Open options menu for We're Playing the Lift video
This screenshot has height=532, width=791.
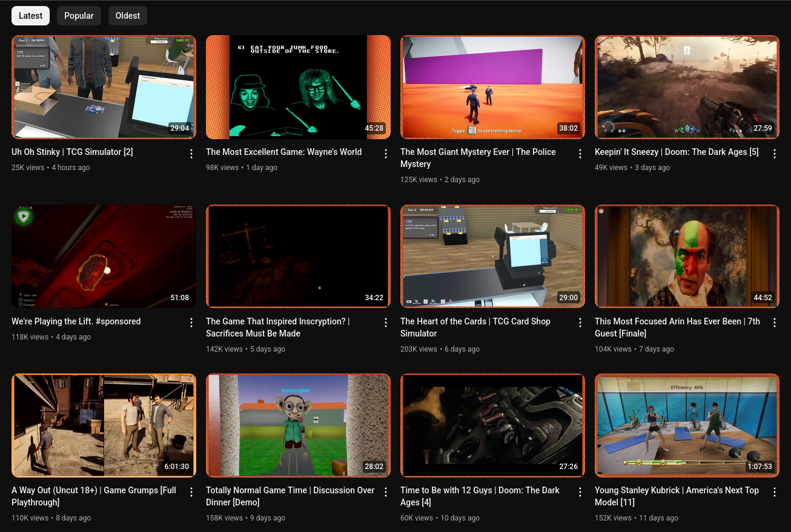[191, 323]
